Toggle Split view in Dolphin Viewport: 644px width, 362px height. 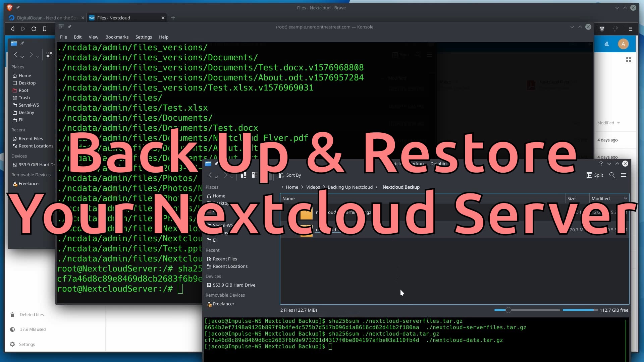click(x=595, y=175)
